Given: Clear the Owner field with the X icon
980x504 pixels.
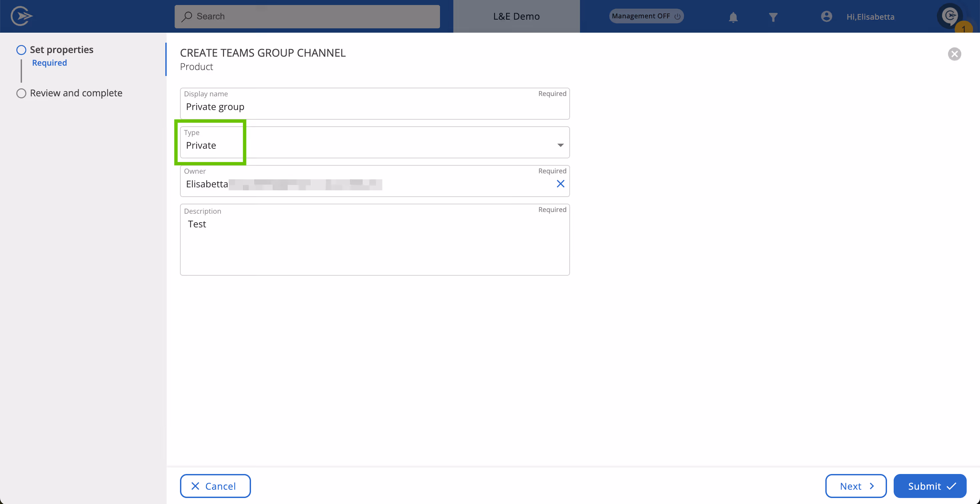Looking at the screenshot, I should pos(560,184).
